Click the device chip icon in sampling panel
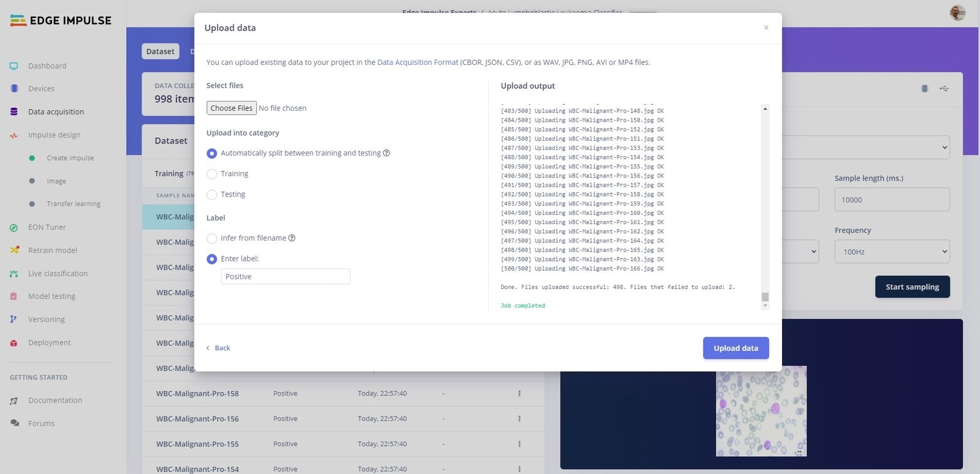 (925, 89)
